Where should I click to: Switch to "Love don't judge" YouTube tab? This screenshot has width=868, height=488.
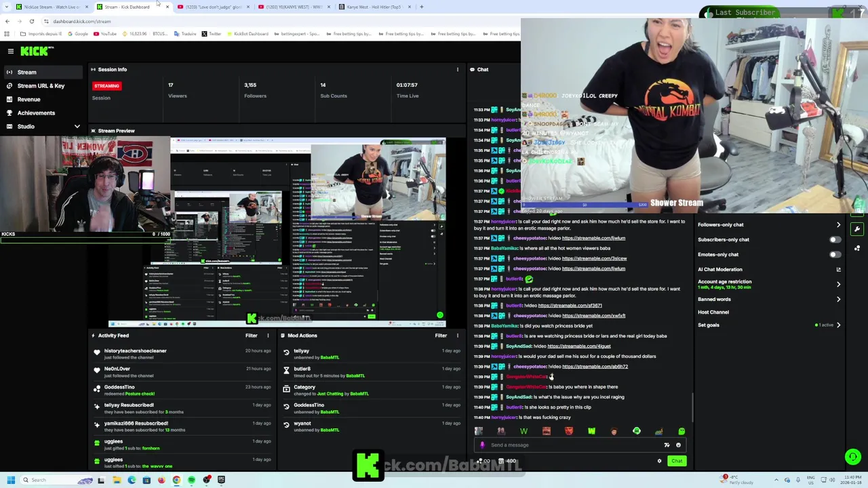214,7
